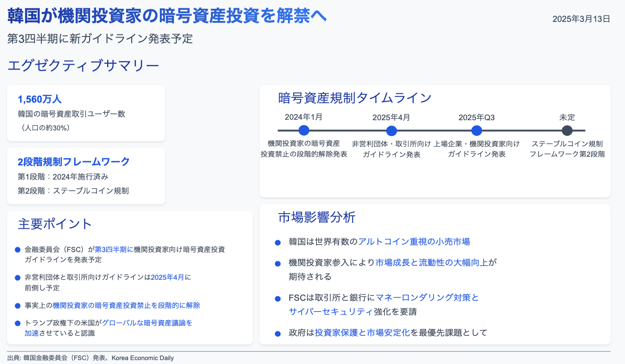Click the 2025年3月13日 date text
The width and height of the screenshot is (625, 364).
point(581,19)
